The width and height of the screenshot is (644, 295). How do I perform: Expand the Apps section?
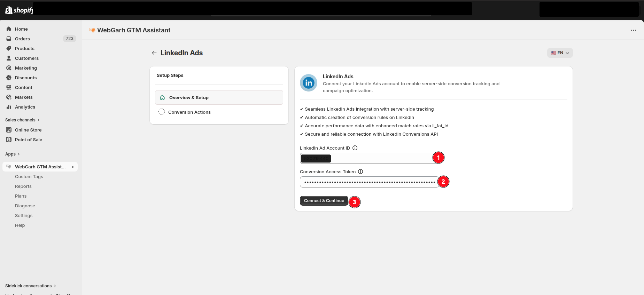coord(13,154)
